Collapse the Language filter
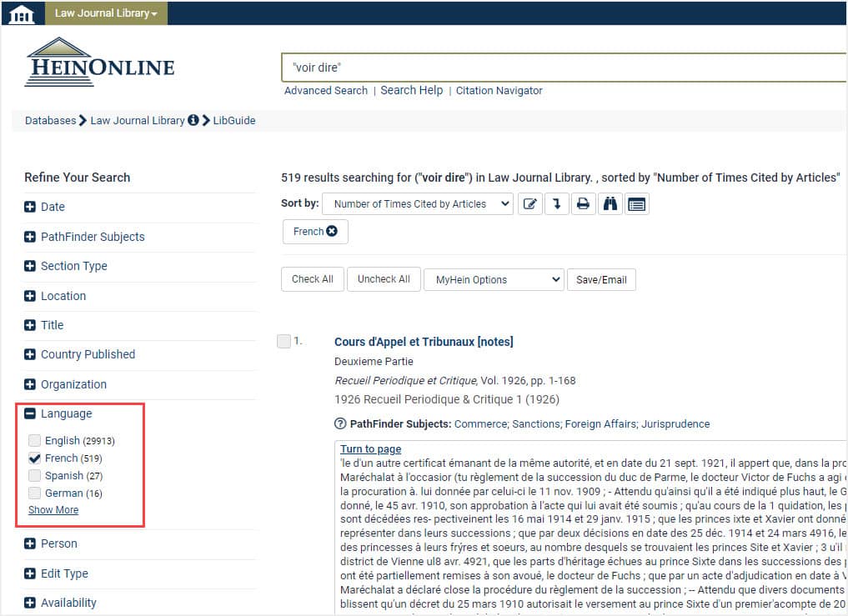 (30, 413)
